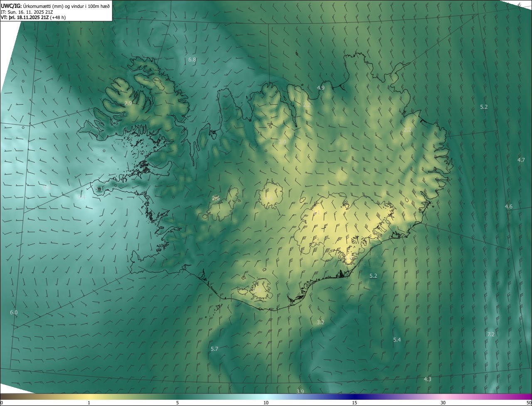The width and height of the screenshot is (532, 406).
Task: Click the 4.7 value label on the map
Action: coord(521,160)
